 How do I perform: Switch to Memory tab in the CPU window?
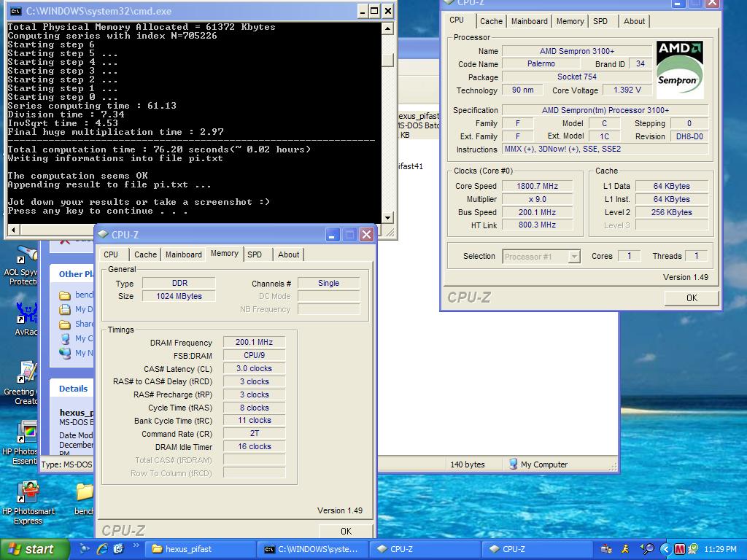[570, 21]
